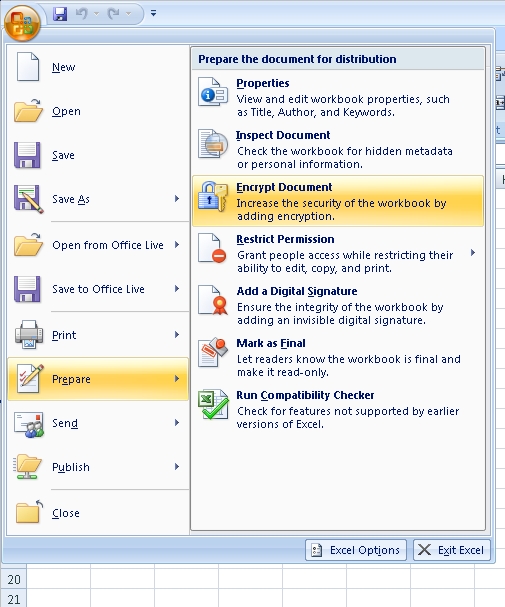Viewport: 505px width, 607px height.
Task: Click the envelope people icon beside Send
Action: click(x=29, y=424)
